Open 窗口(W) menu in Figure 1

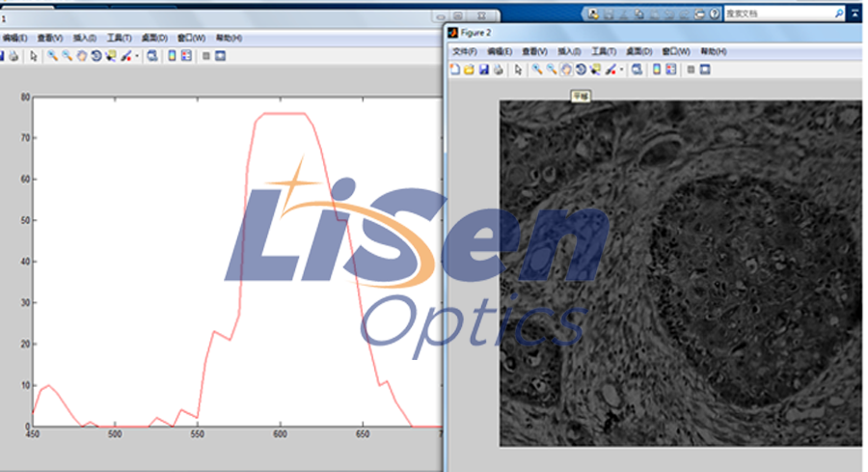192,39
